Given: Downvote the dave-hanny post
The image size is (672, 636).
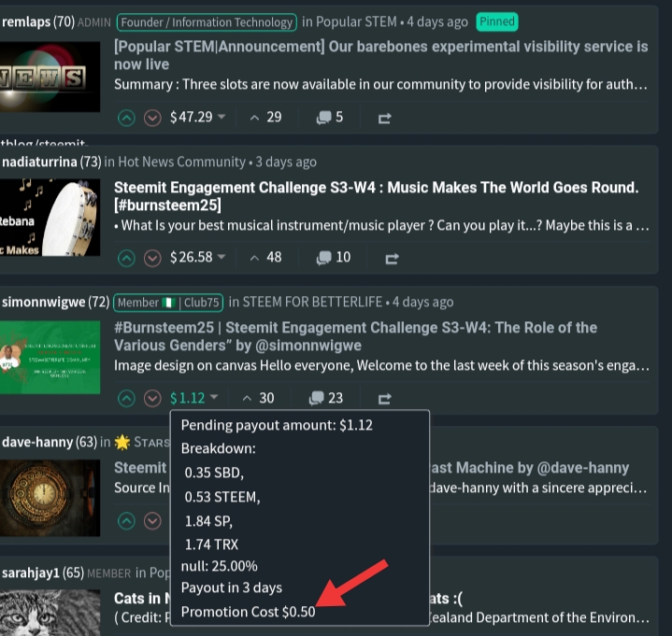Looking at the screenshot, I should pos(152,521).
